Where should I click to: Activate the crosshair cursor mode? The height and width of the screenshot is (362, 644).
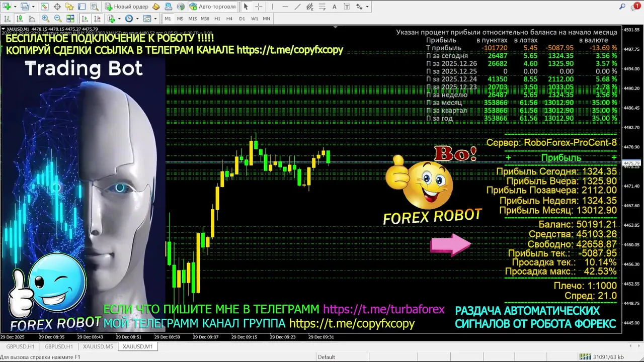click(259, 7)
